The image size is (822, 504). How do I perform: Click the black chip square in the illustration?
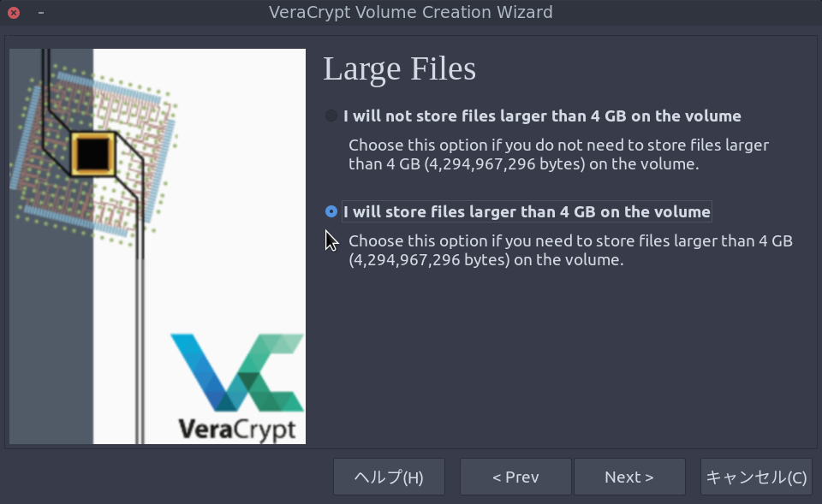click(x=94, y=154)
